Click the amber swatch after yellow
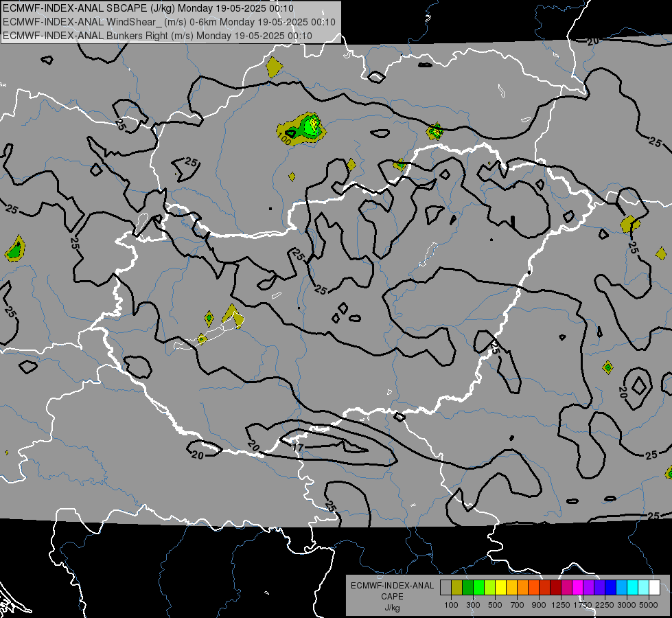This screenshot has height=618, width=672. pos(511,588)
